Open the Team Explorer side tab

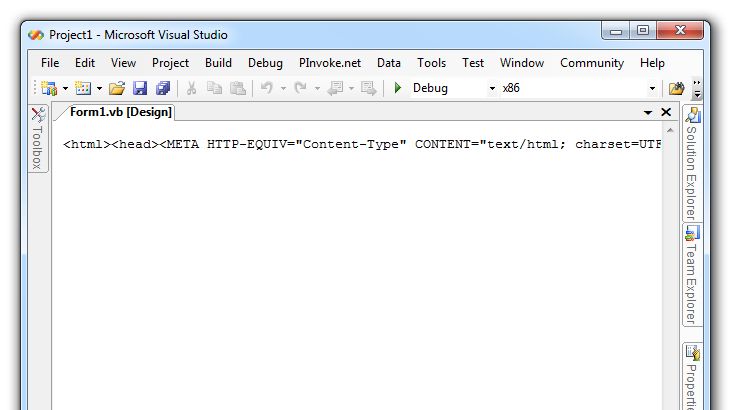[692, 275]
